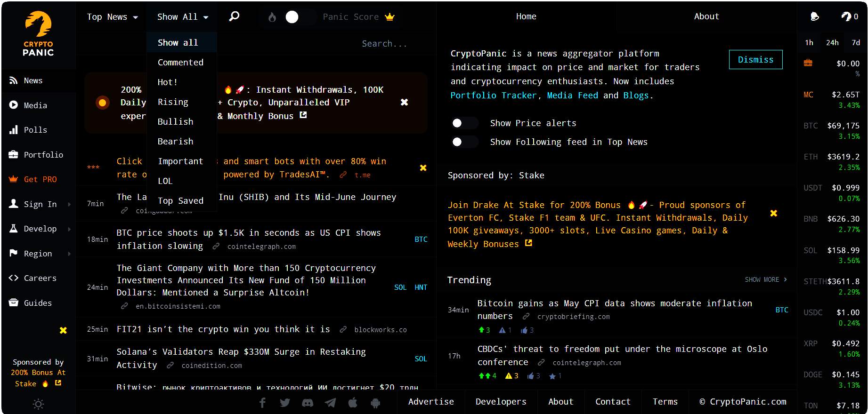Open Careers code-brackets icon
The width and height of the screenshot is (868, 414).
pyautogui.click(x=13, y=278)
